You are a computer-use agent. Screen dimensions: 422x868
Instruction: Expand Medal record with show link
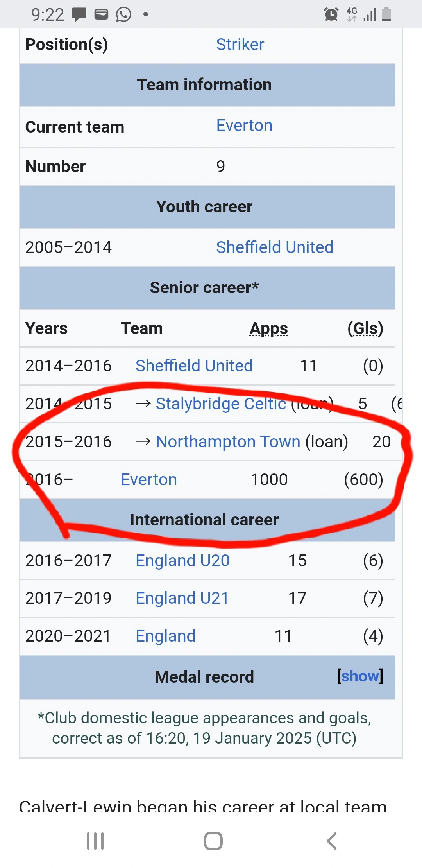(x=360, y=676)
